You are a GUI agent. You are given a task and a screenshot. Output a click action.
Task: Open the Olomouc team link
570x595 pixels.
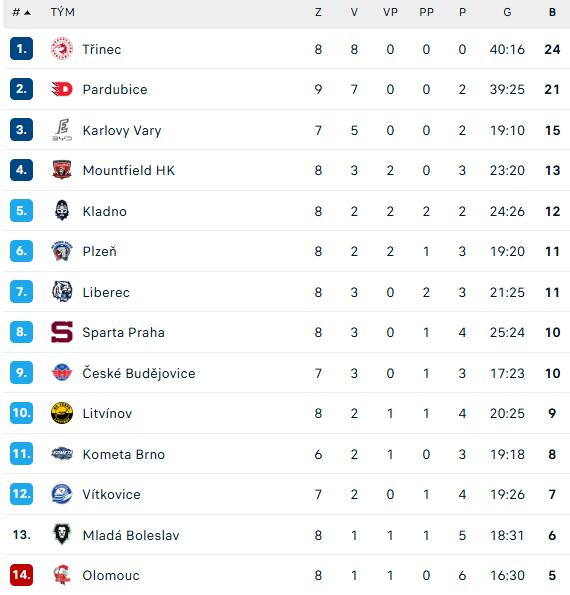(111, 575)
